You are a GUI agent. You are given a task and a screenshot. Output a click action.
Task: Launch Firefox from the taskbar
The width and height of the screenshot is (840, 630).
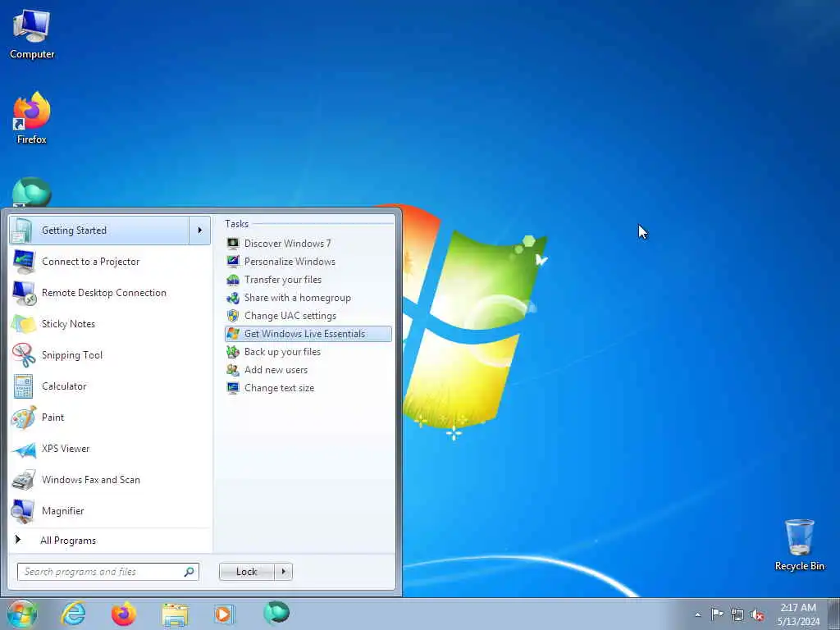123,614
